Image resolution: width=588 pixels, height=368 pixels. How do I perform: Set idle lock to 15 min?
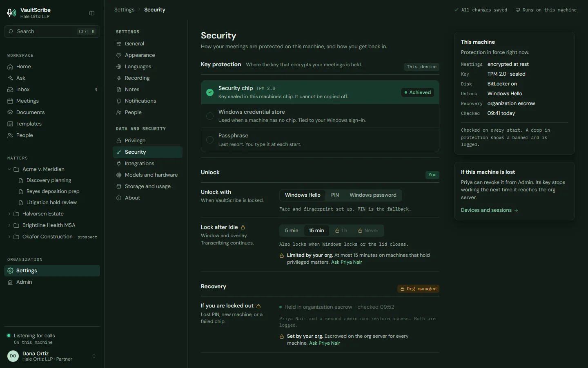click(316, 231)
